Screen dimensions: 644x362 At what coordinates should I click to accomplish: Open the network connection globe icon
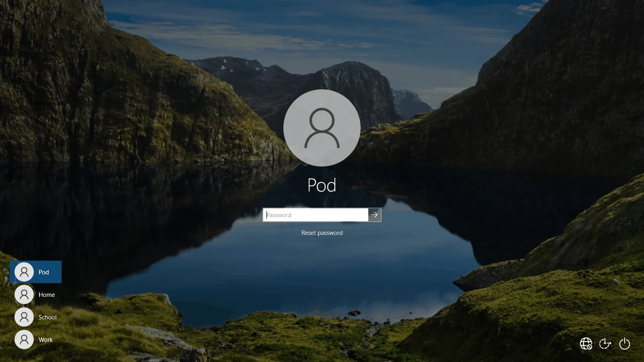[x=586, y=344]
